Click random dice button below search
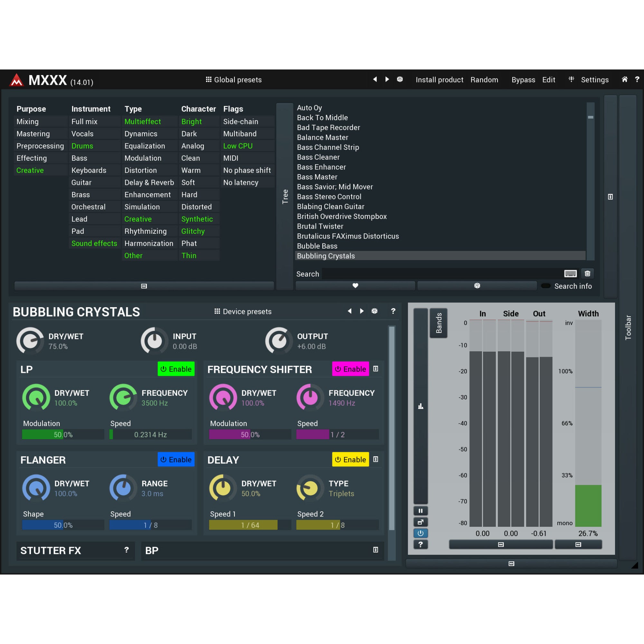Screen dimensions: 644x644 477,286
